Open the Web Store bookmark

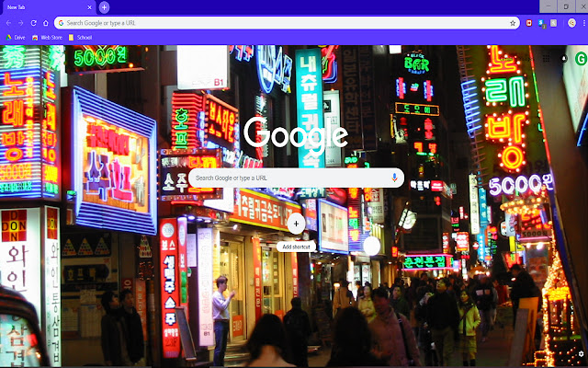point(47,38)
